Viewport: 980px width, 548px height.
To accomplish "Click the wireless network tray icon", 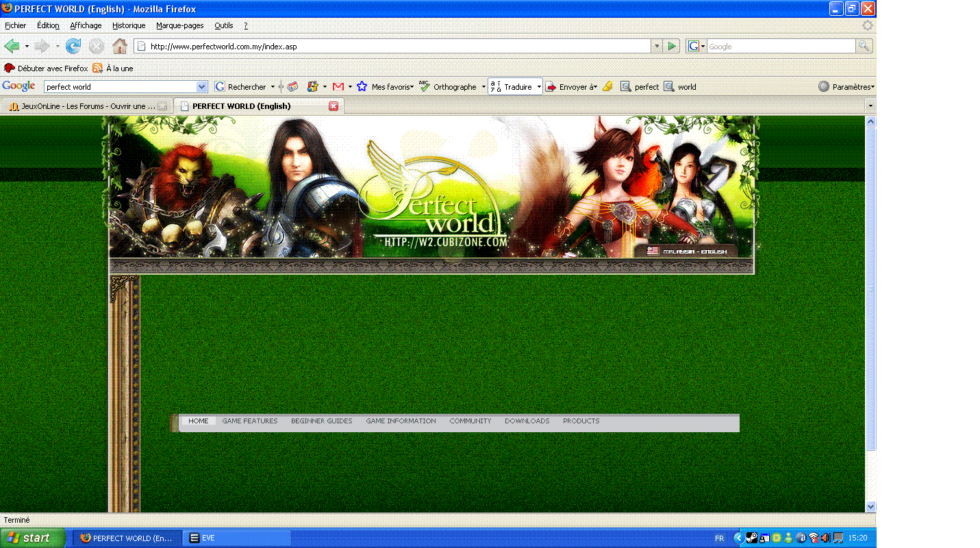I will click(814, 538).
